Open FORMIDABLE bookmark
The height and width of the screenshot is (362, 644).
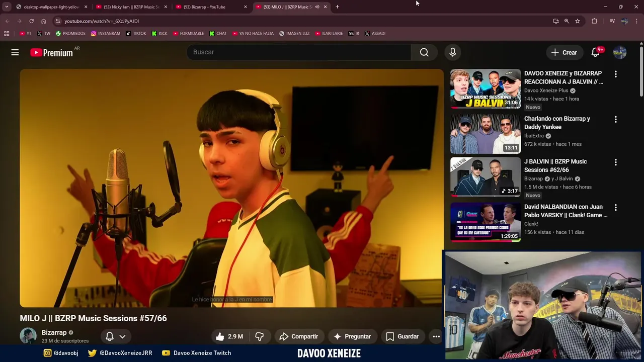188,34
